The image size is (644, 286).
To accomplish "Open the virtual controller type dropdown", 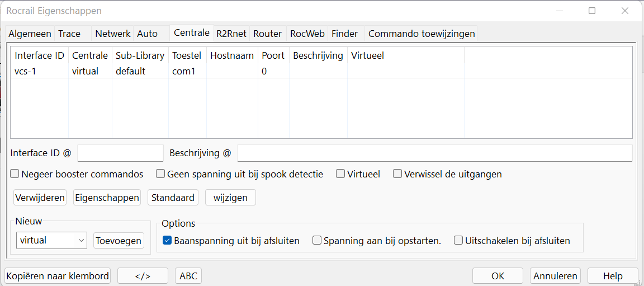I will tap(51, 240).
